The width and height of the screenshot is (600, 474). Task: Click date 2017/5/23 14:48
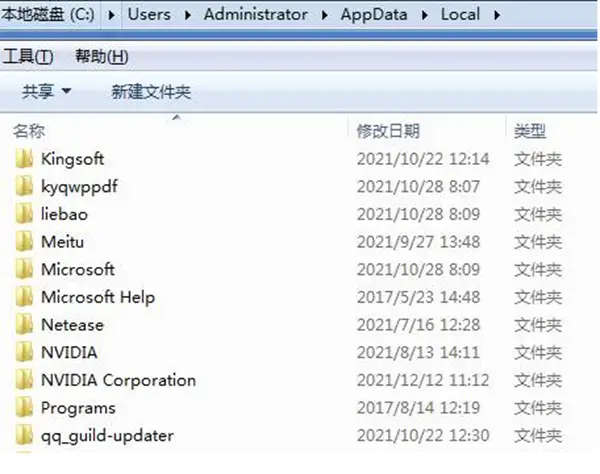coord(418,297)
